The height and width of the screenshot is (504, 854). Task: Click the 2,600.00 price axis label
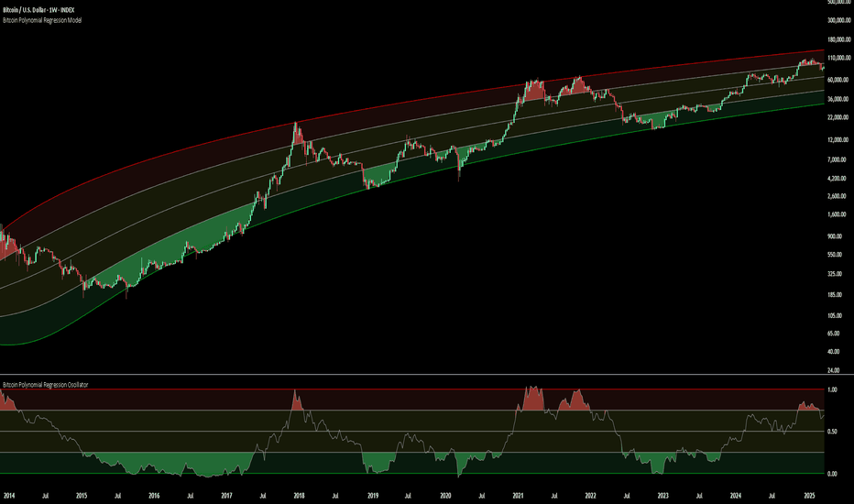838,196
